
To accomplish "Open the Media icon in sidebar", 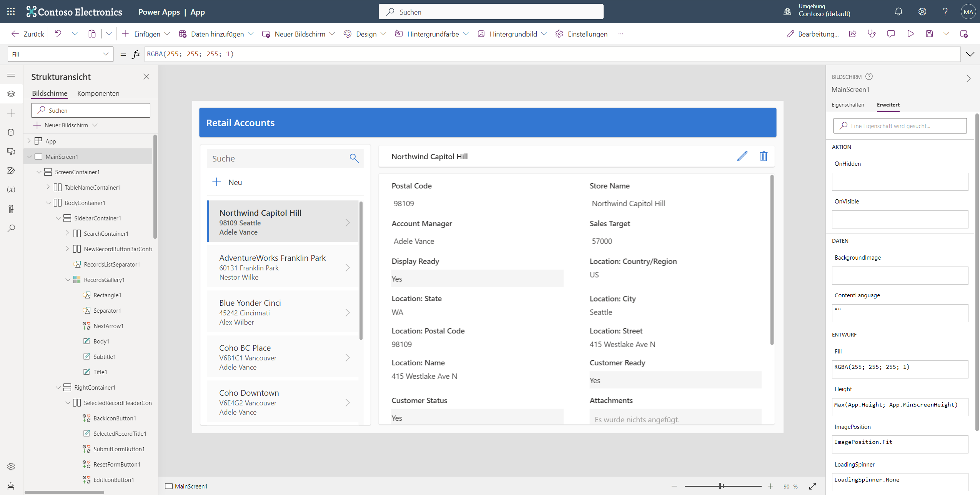I will pyautogui.click(x=11, y=152).
